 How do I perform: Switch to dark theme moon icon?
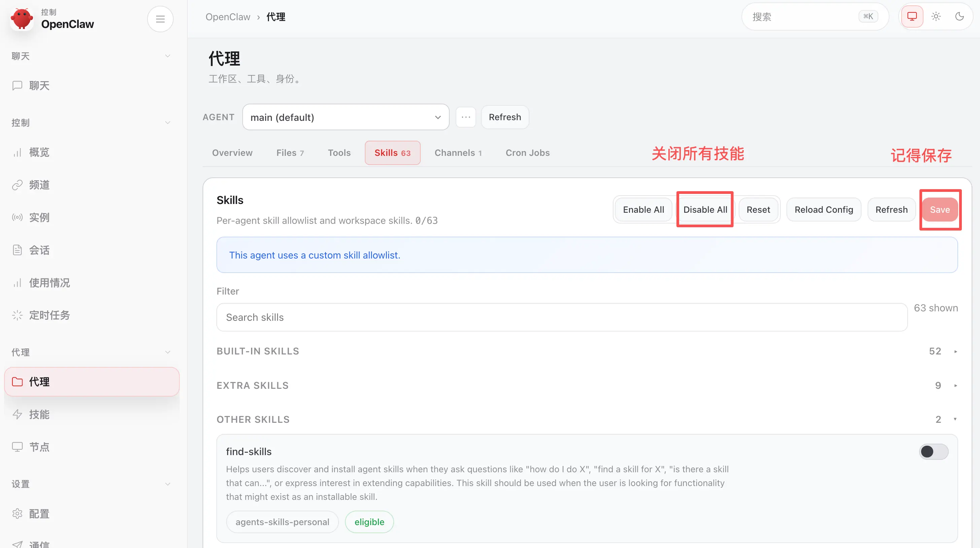[x=959, y=16]
